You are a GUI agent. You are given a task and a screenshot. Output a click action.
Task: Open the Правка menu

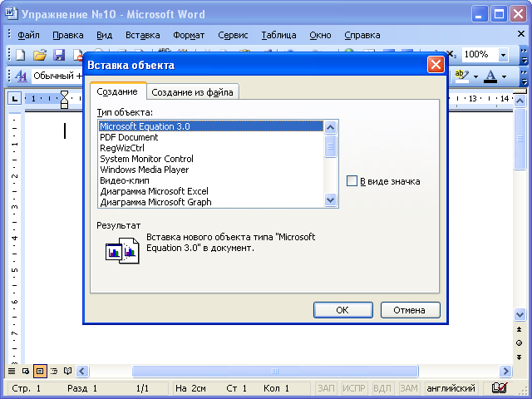68,35
